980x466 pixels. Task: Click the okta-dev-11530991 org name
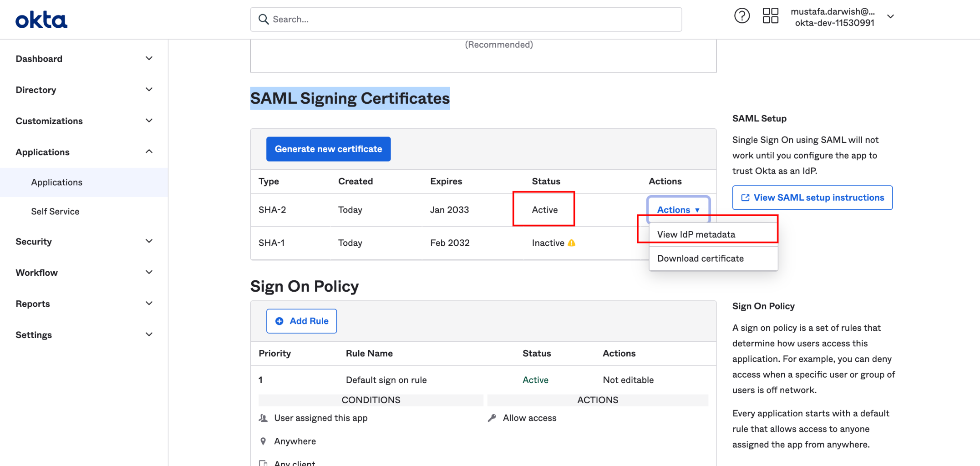point(834,23)
